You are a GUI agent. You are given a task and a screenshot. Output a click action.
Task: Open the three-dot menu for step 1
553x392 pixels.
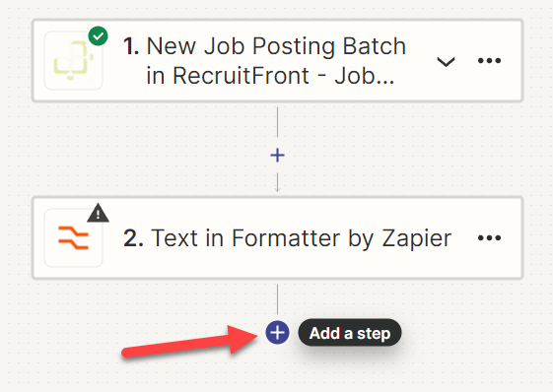coord(489,61)
